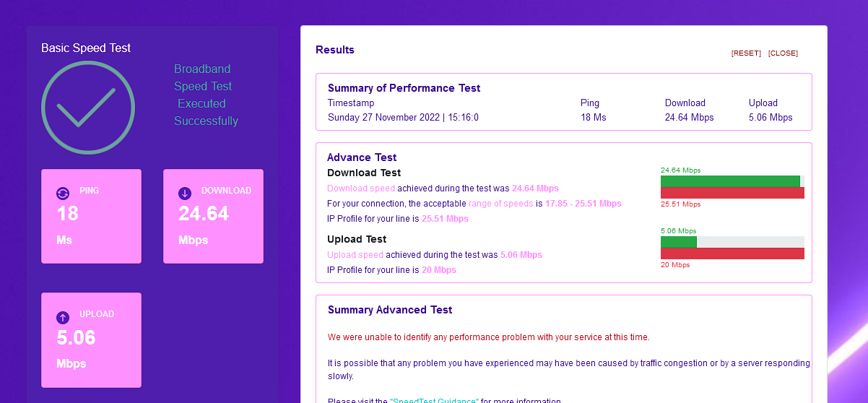Select the PING 18 Ms card

[91, 217]
